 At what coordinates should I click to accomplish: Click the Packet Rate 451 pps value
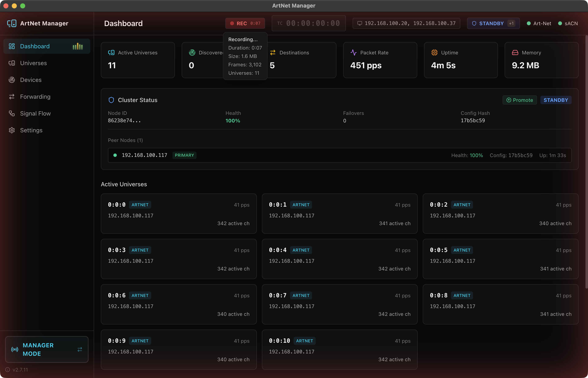click(366, 65)
